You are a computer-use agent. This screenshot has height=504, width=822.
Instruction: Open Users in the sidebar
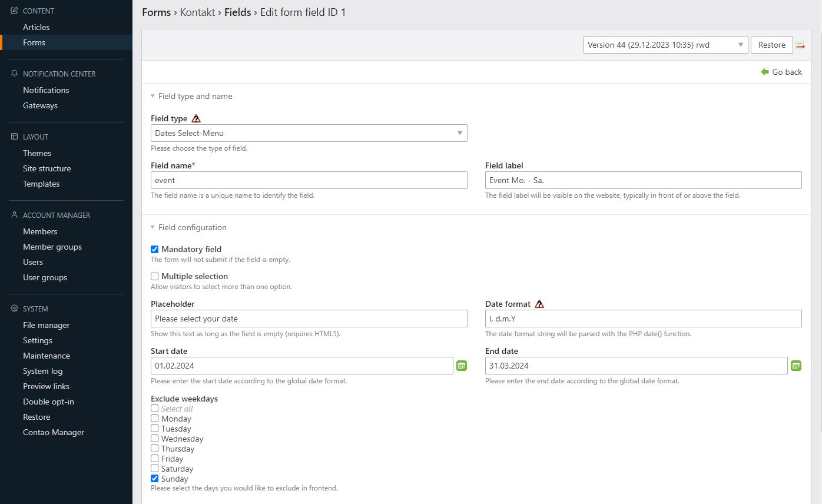point(33,262)
